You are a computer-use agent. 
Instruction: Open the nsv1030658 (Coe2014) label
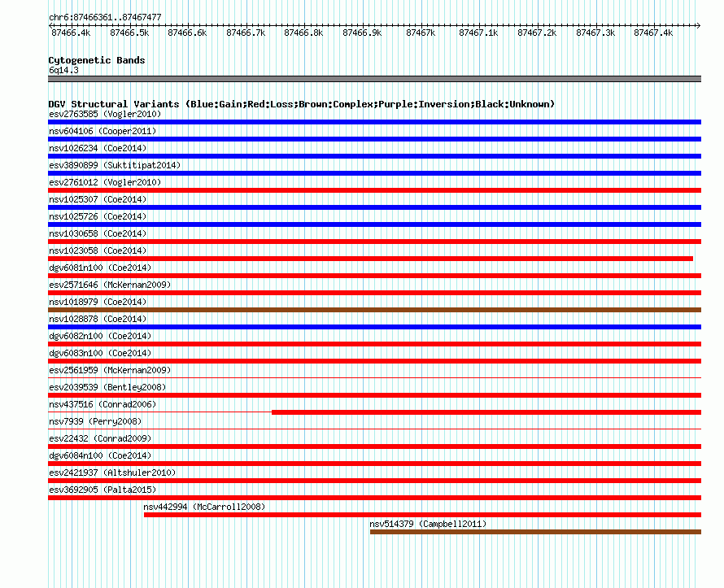98,233
